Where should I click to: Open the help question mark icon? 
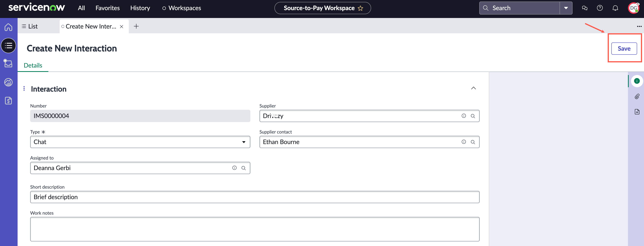599,8
